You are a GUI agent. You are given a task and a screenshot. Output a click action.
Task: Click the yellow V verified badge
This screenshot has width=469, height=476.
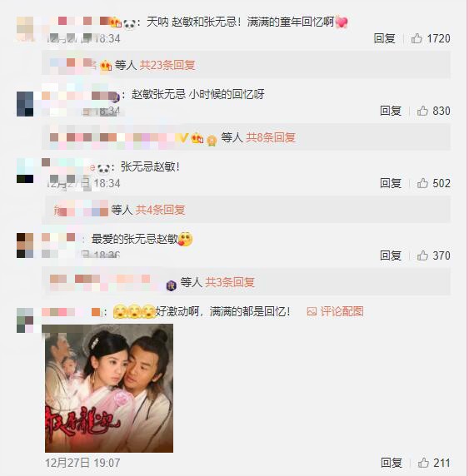182,138
